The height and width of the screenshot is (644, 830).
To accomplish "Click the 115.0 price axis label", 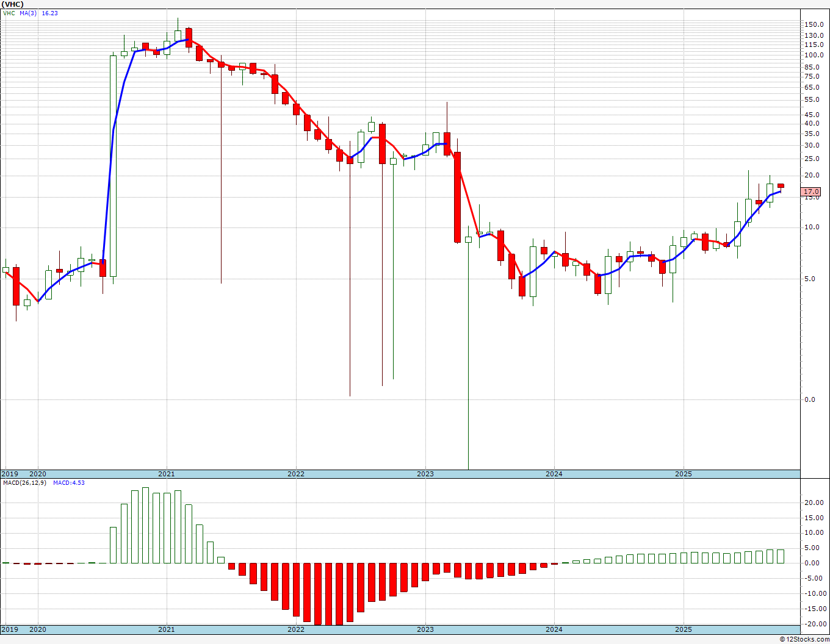I will (814, 45).
